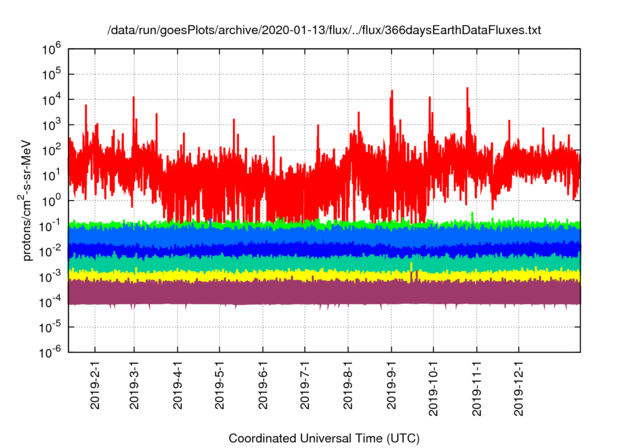Click the 2019-12-1 date tick label

(x=519, y=388)
